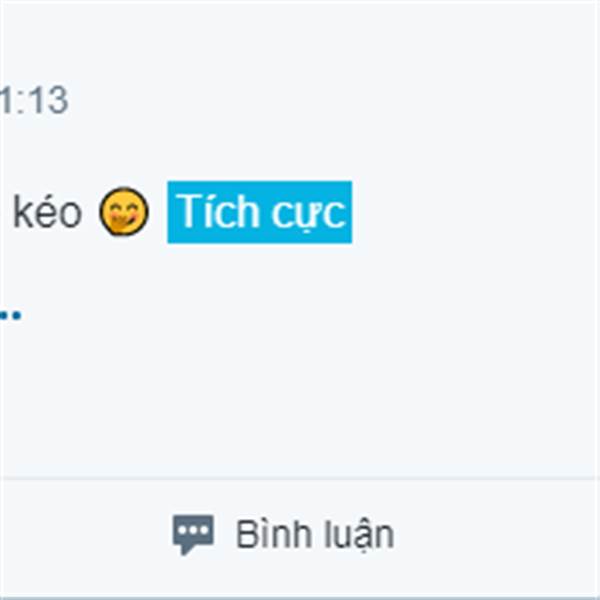Screen dimensions: 600x600
Task: Expand the post using the blue ellipsis
Action: [x=10, y=316]
